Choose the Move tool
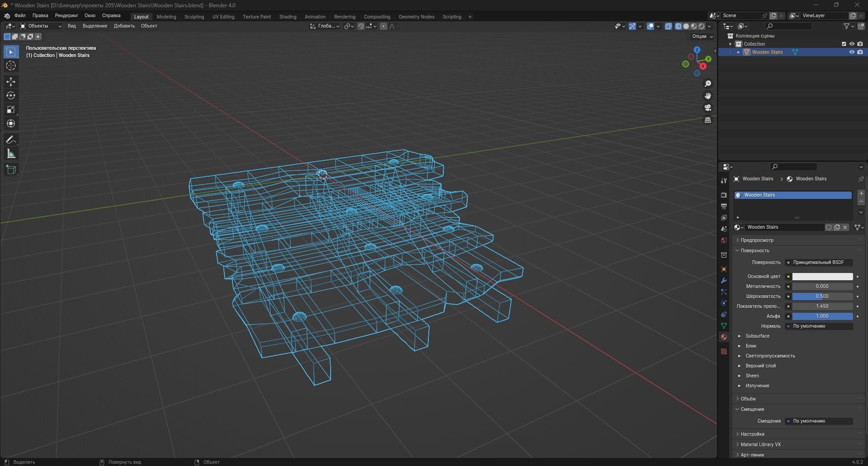 coord(11,82)
